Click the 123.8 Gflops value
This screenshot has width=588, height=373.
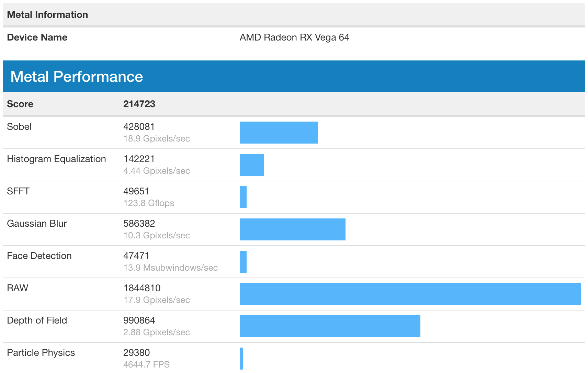(149, 203)
